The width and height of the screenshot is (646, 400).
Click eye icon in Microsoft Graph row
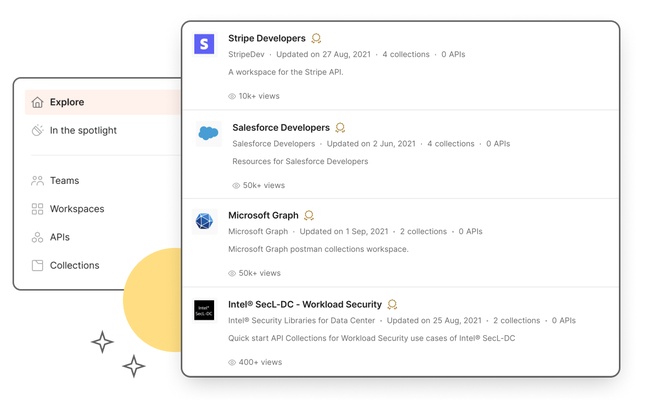click(232, 273)
